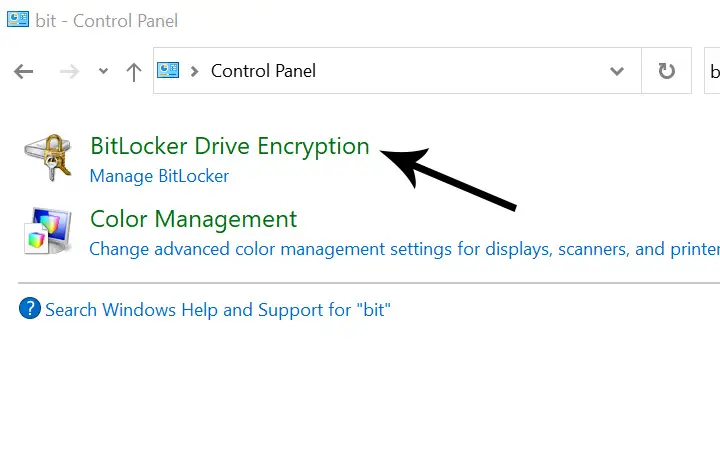
Task: Expand the breadcrumb chevron before Control Panel
Action: pyautogui.click(x=194, y=71)
